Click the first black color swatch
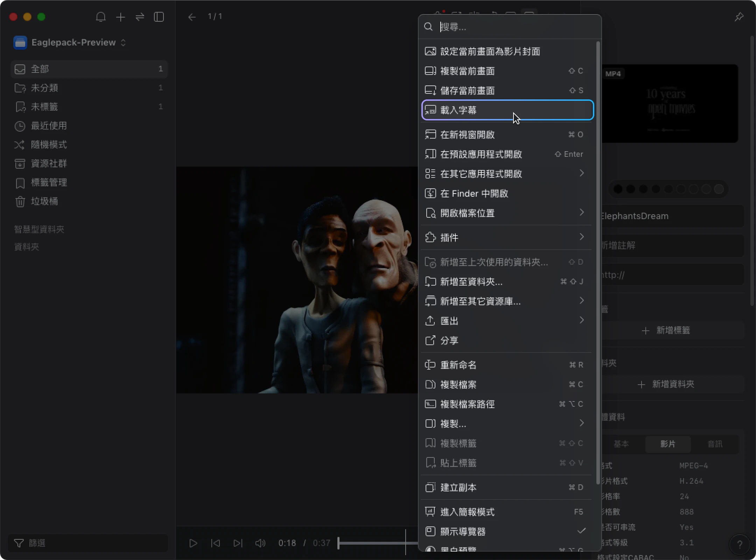The width and height of the screenshot is (756, 560). pyautogui.click(x=618, y=189)
